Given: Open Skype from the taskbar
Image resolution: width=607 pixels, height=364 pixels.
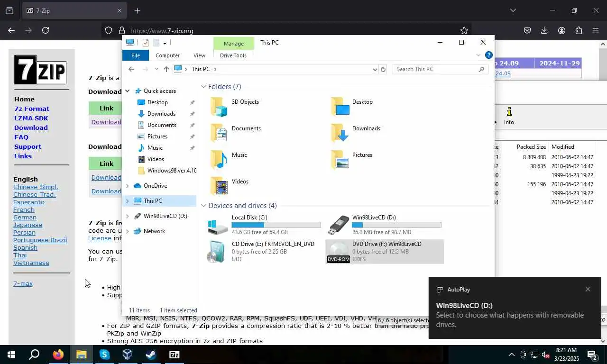Looking at the screenshot, I should point(104,354).
